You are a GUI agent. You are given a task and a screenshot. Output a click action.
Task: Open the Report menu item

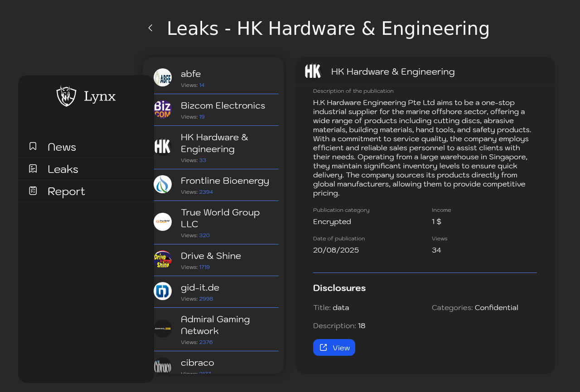[x=86, y=191]
